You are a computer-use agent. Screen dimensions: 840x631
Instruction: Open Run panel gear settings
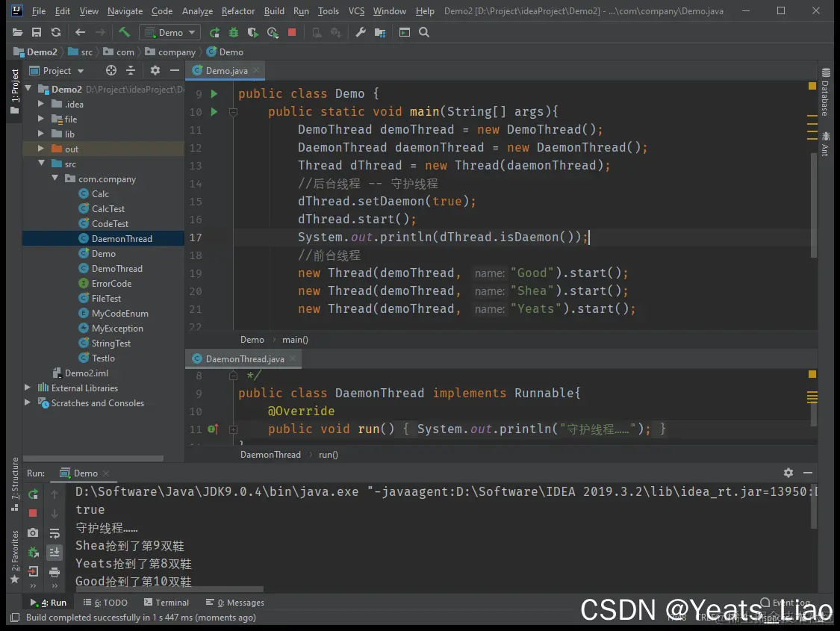pos(788,473)
